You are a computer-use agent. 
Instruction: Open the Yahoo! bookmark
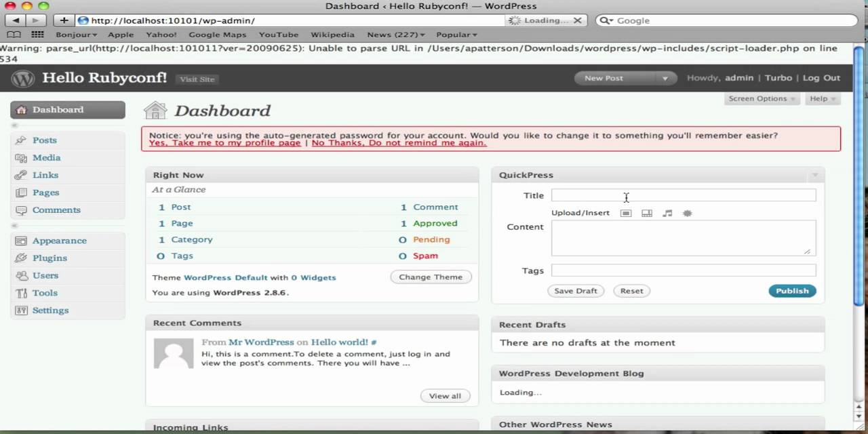(161, 35)
